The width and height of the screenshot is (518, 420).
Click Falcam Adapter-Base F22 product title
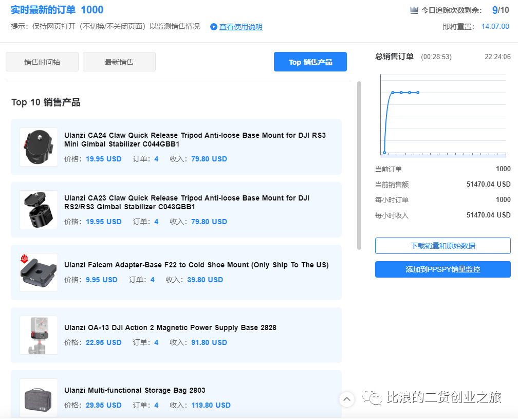click(x=196, y=265)
